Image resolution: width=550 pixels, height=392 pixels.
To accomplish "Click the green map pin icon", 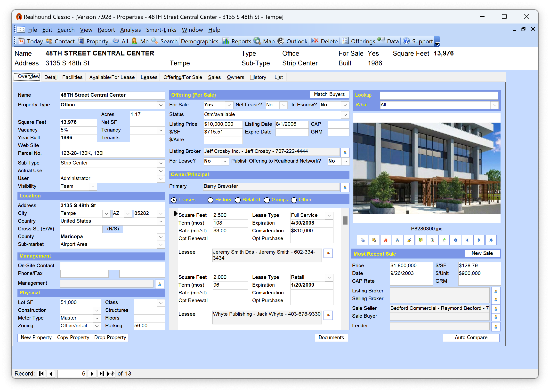I will pyautogui.click(x=444, y=240).
